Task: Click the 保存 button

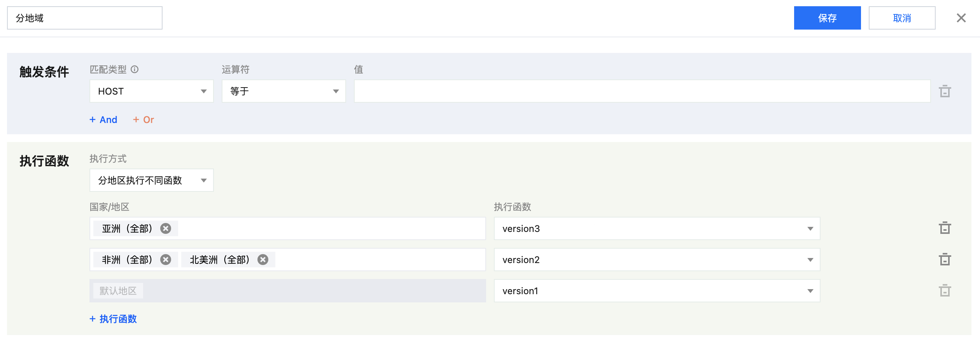Action: tap(827, 18)
